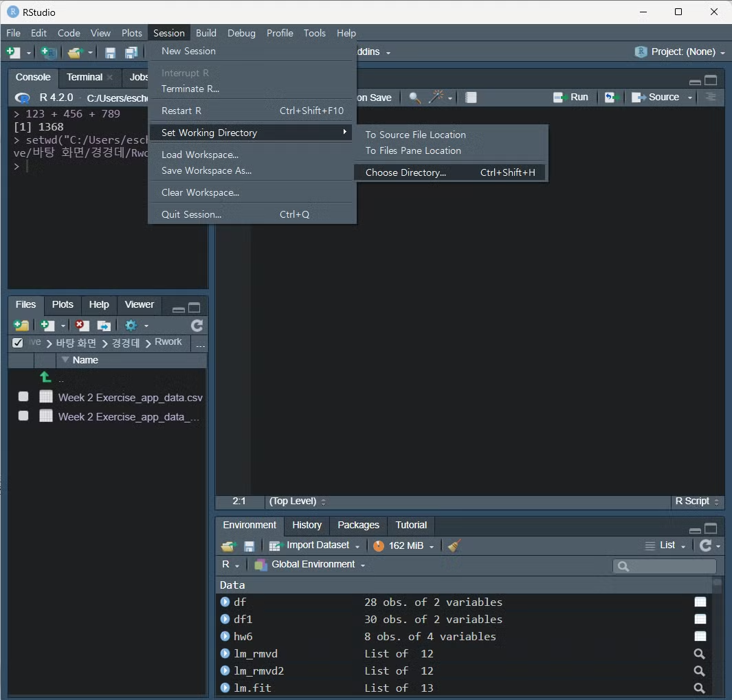Refresh the Files pane listing
Viewport: 732px width, 700px height.
(197, 325)
